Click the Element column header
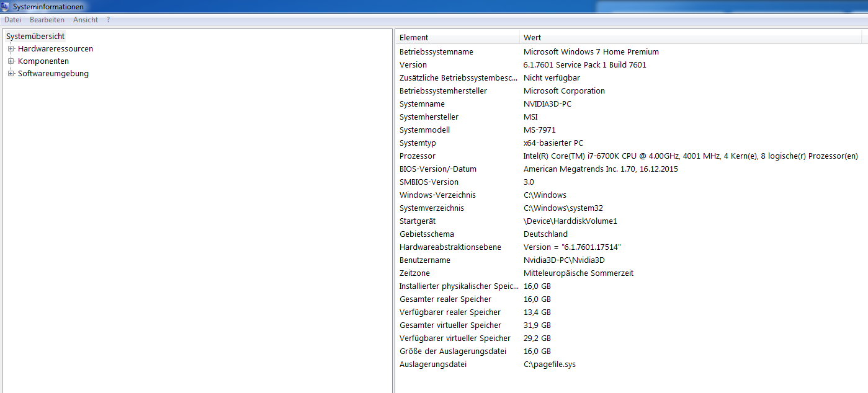The width and height of the screenshot is (868, 393). click(457, 38)
